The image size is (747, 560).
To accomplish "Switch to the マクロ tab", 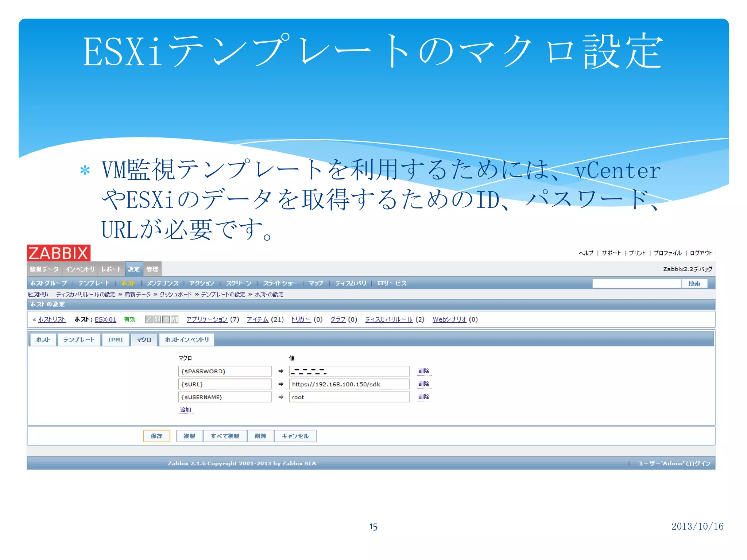I will click(x=144, y=340).
